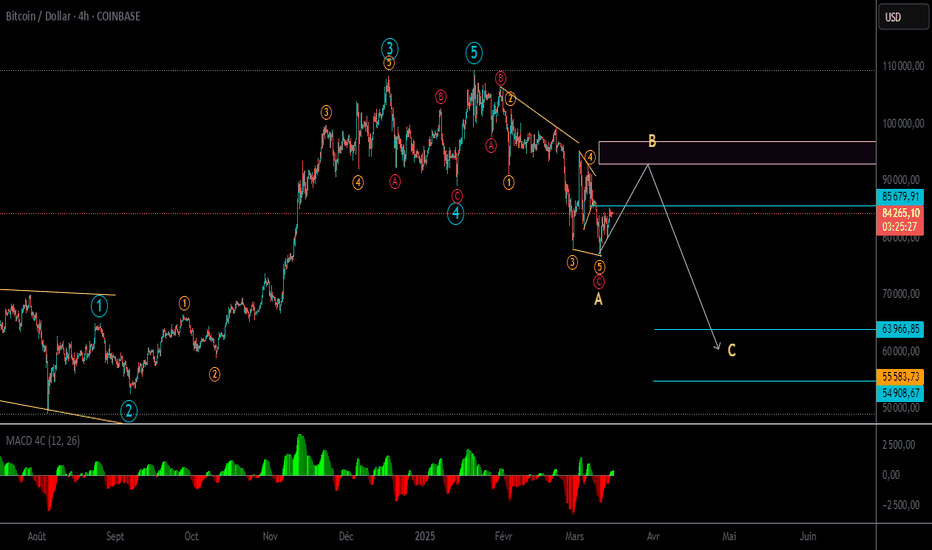Click the cyan circled wave 4 marker

pyautogui.click(x=455, y=213)
